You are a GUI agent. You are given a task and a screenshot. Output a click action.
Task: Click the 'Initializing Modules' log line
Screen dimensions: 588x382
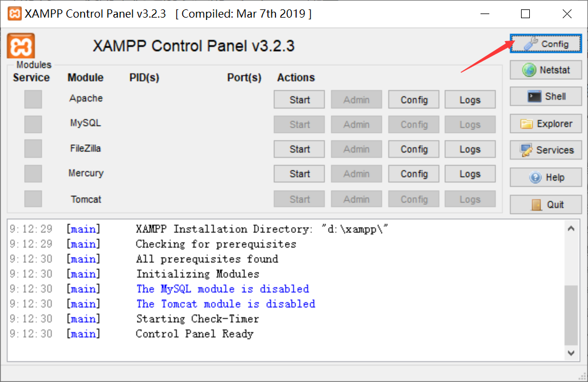197,274
